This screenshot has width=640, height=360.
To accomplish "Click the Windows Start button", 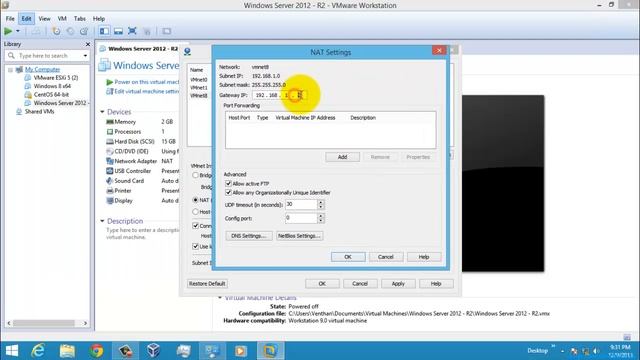I will point(11,351).
